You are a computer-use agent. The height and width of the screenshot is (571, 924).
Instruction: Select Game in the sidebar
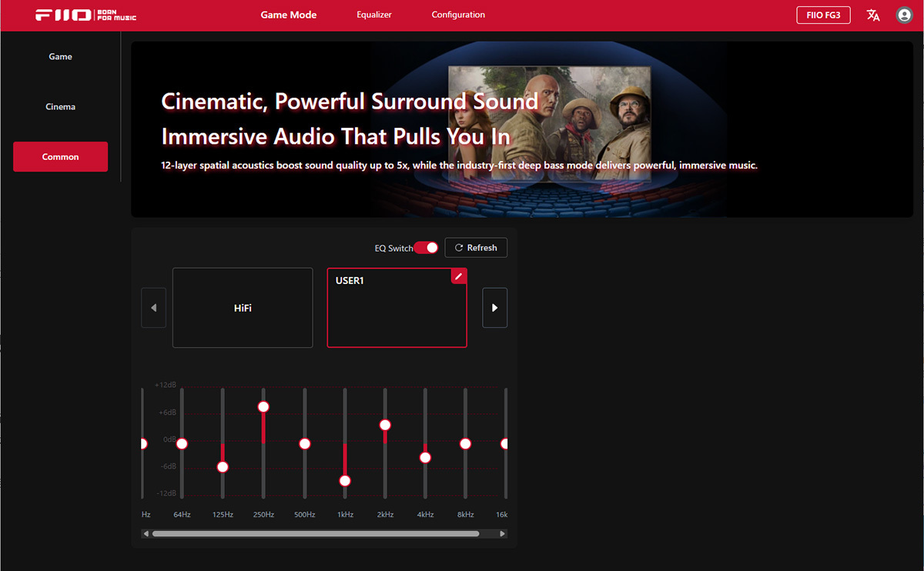60,57
